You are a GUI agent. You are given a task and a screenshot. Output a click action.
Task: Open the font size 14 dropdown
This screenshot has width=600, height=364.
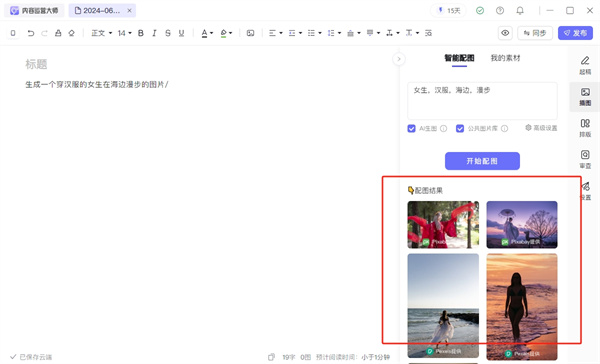pos(124,33)
